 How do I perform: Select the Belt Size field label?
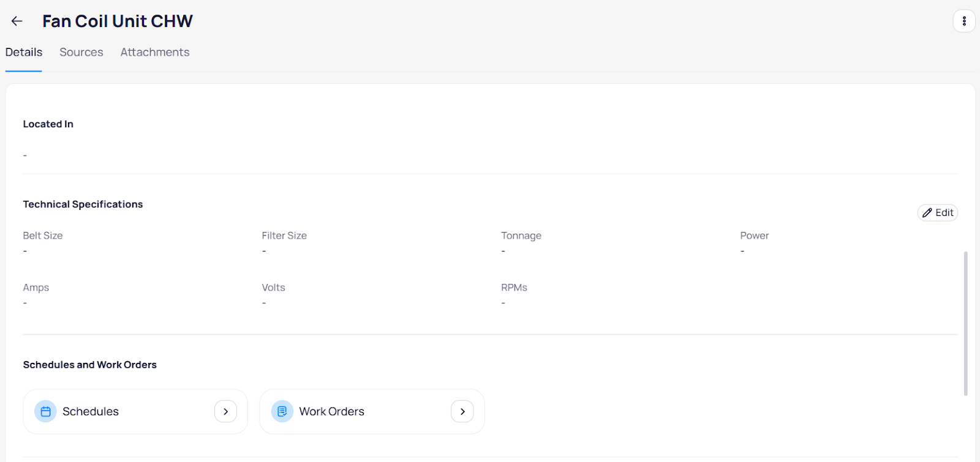pyautogui.click(x=43, y=236)
